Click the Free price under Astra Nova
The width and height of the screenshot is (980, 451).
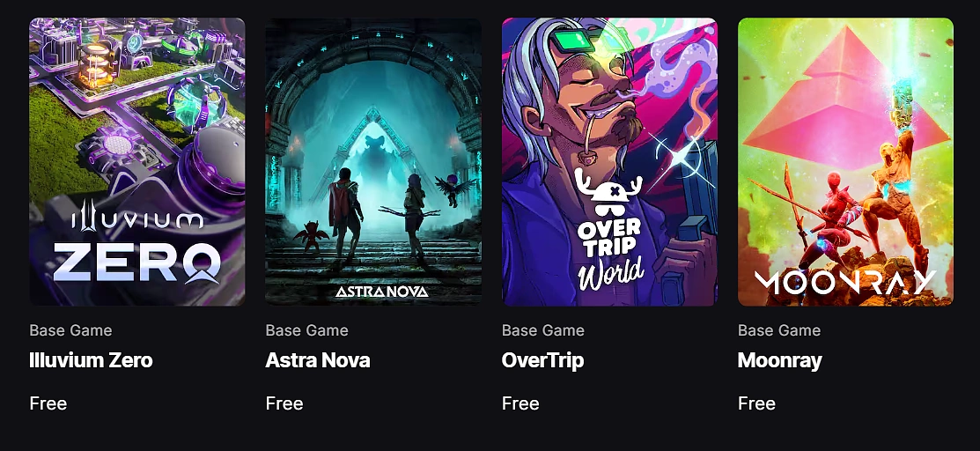click(x=284, y=403)
